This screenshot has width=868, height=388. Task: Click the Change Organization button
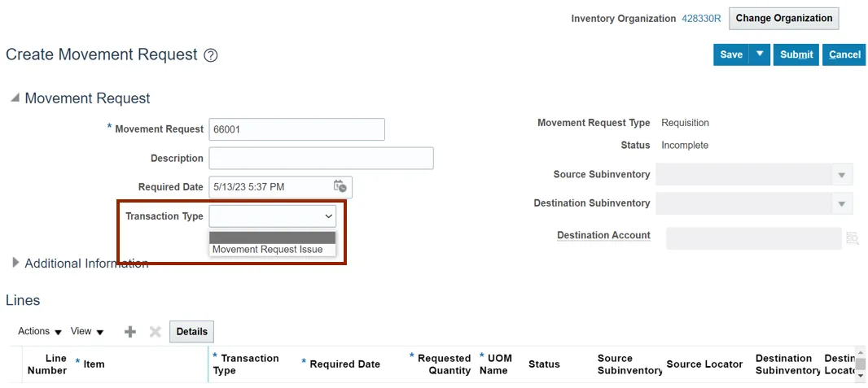(x=783, y=18)
